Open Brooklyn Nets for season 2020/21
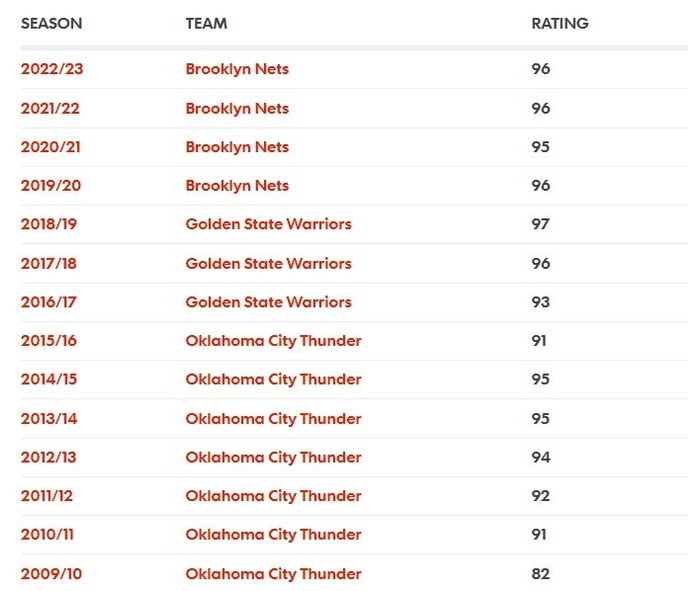 237,147
